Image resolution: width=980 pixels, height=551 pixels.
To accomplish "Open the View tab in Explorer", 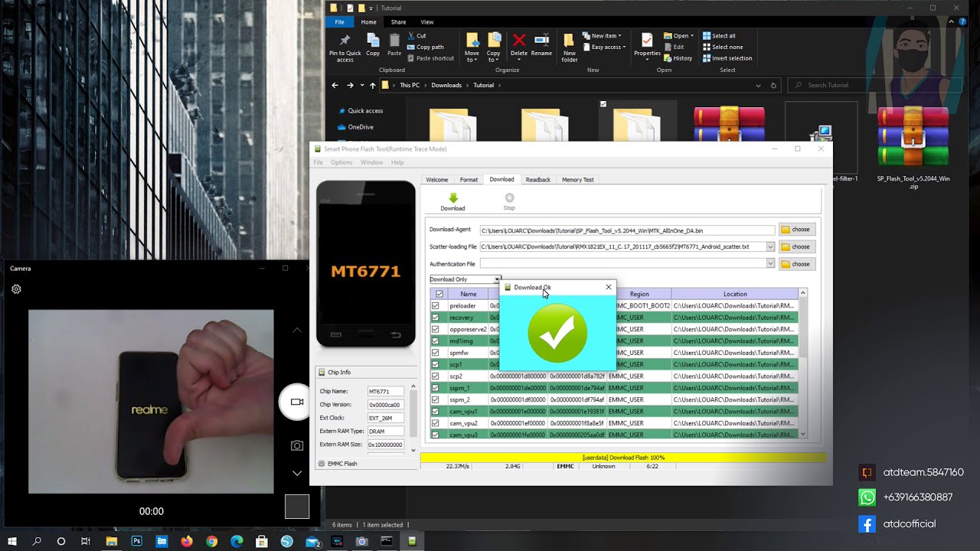I will click(x=427, y=22).
